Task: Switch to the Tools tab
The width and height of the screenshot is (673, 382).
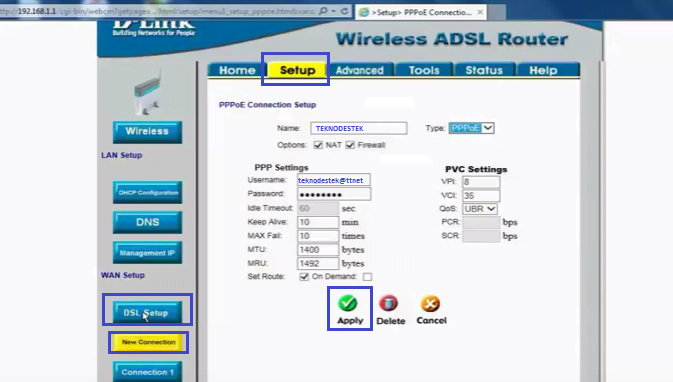Action: 424,70
